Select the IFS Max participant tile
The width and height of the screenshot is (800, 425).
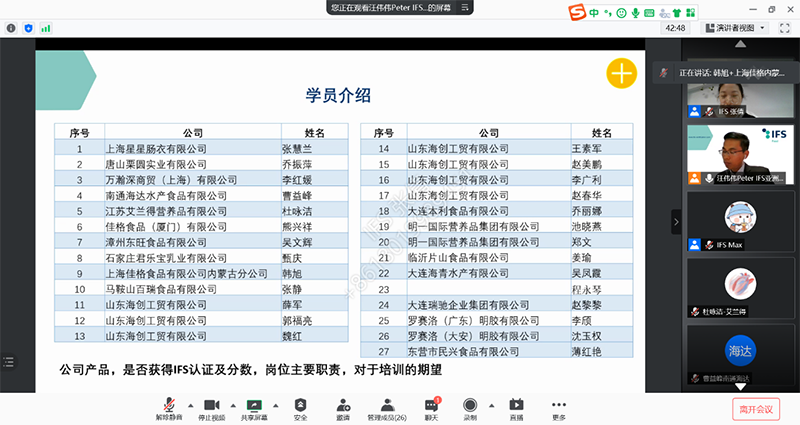pyautogui.click(x=740, y=221)
